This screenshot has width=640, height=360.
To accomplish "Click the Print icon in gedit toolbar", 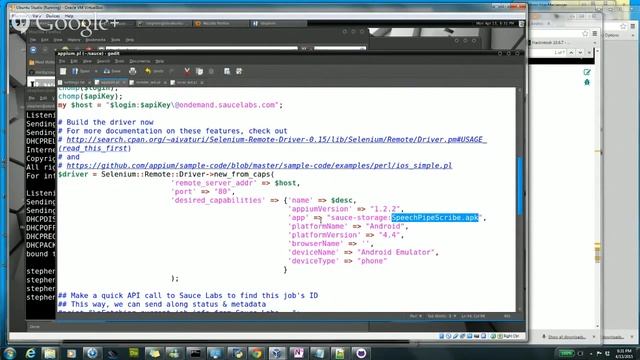I will [132, 71].
